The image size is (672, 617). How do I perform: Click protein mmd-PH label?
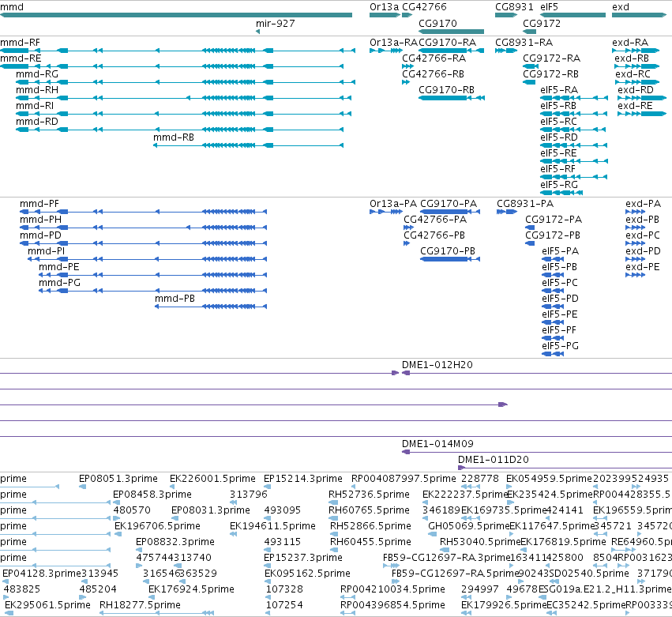point(41,220)
